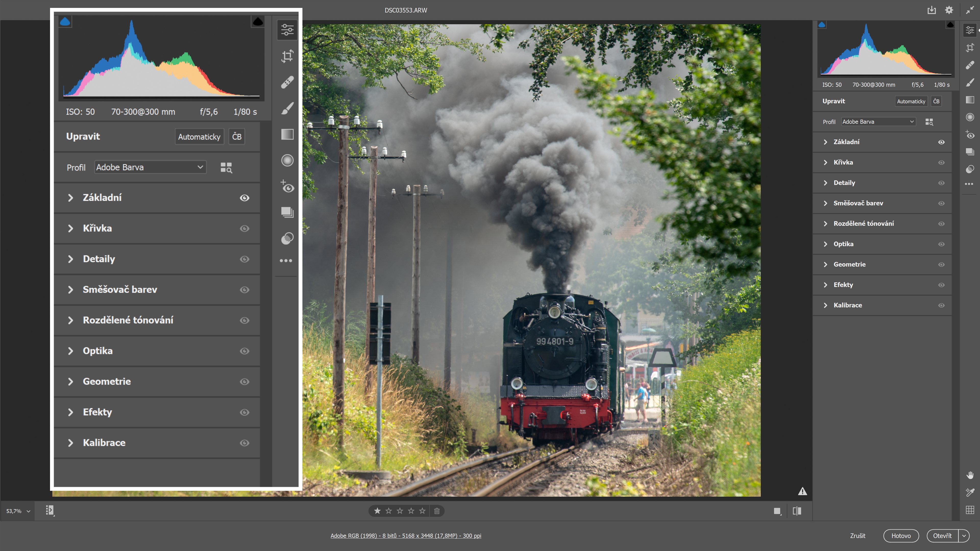This screenshot has width=980, height=551.
Task: Toggle Kalibrace eye visibility in right panel
Action: pyautogui.click(x=941, y=305)
